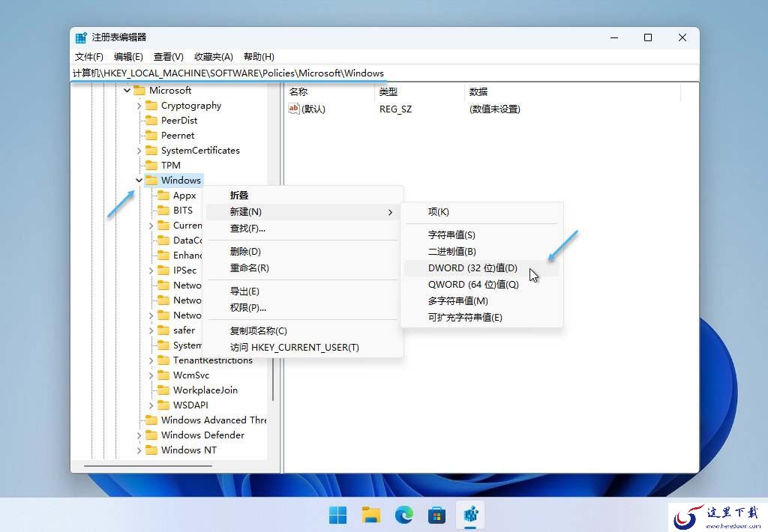768x532 pixels.
Task: Open Microsoft Store taskbar icon
Action: (437, 515)
